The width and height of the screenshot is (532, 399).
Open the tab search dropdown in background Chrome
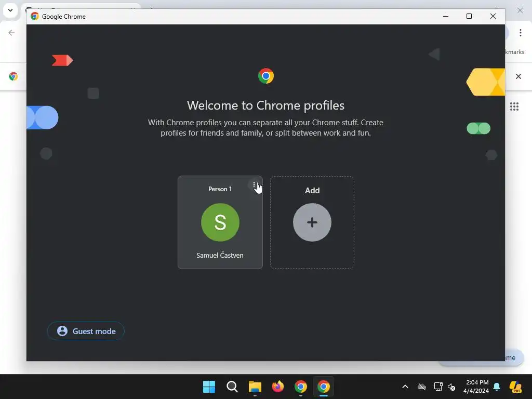10,10
